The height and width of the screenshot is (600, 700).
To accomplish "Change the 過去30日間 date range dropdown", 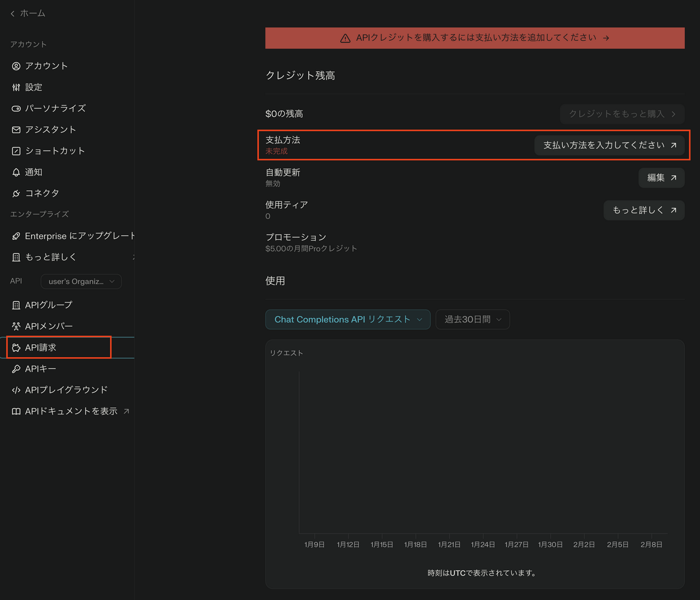I will pos(473,319).
